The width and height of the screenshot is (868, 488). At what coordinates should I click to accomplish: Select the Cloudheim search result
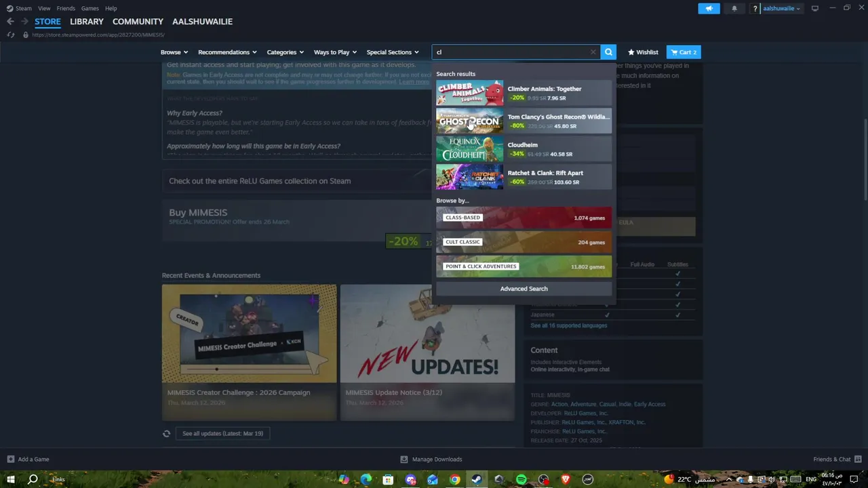[x=524, y=149]
